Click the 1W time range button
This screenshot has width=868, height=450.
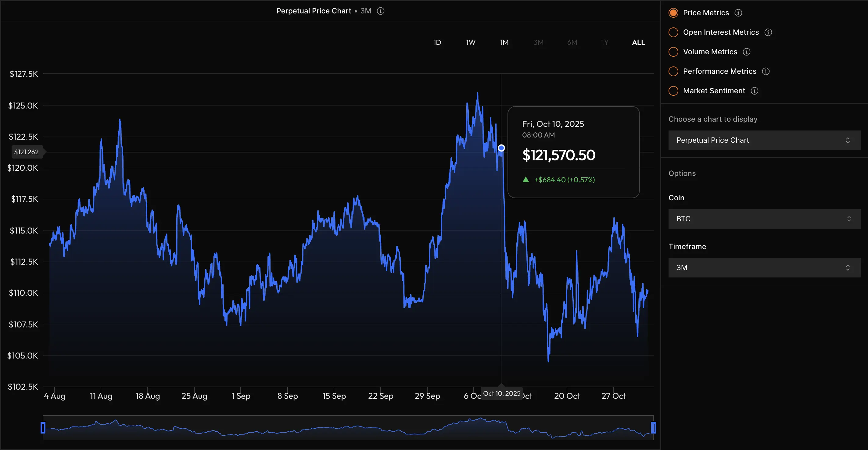[x=470, y=42]
